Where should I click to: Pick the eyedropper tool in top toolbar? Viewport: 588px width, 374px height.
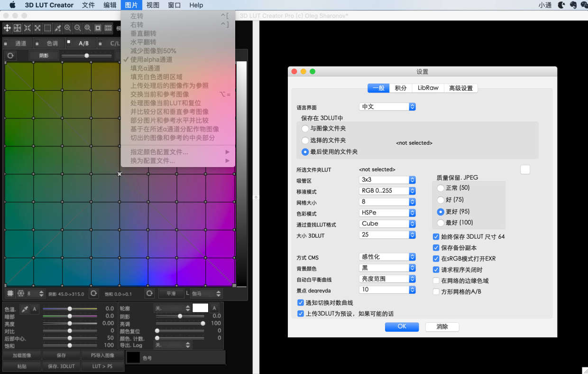58,28
